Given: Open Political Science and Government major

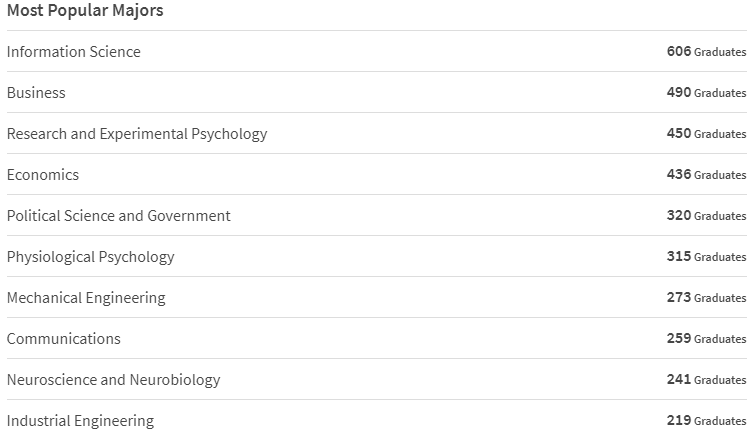Looking at the screenshot, I should click(x=119, y=215).
